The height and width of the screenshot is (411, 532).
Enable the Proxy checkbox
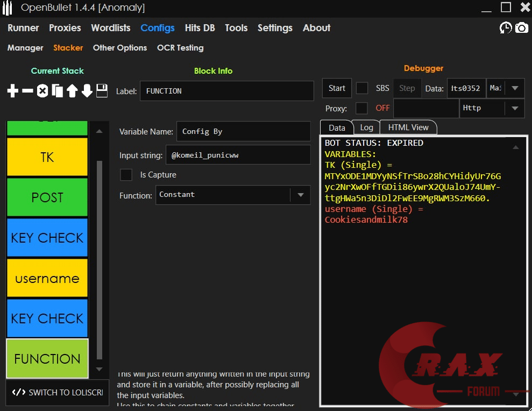[362, 108]
